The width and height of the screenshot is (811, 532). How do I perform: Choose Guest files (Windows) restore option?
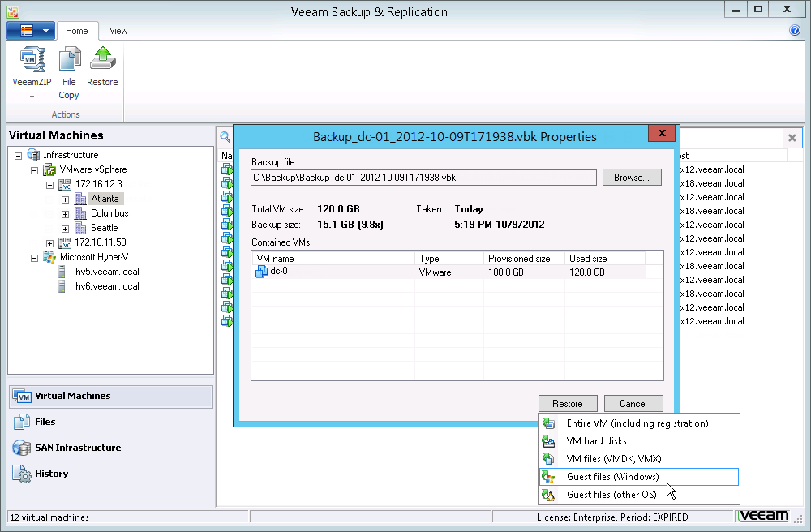click(612, 477)
